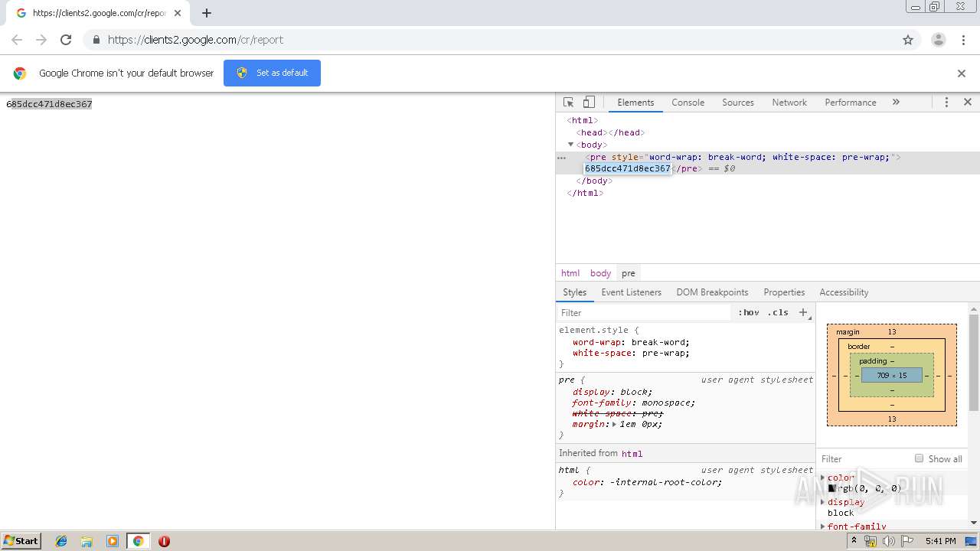The image size is (980, 551).
Task: Open a new tab with plus button
Action: (207, 13)
